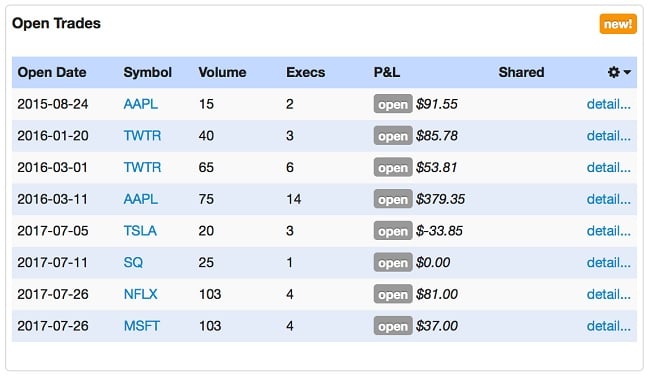The width and height of the screenshot is (650, 377).
Task: Open TWTR symbol link dated 2016-03-01
Action: [x=142, y=167]
